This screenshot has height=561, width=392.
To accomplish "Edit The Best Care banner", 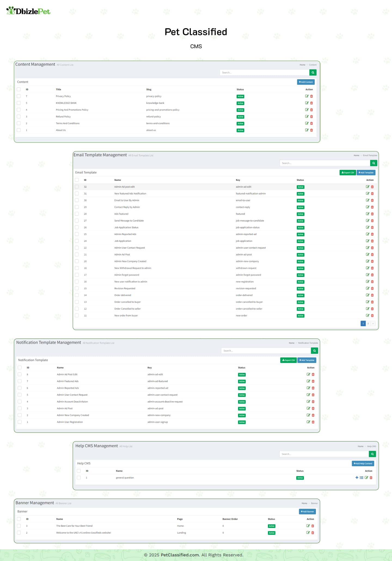I will tap(308, 526).
